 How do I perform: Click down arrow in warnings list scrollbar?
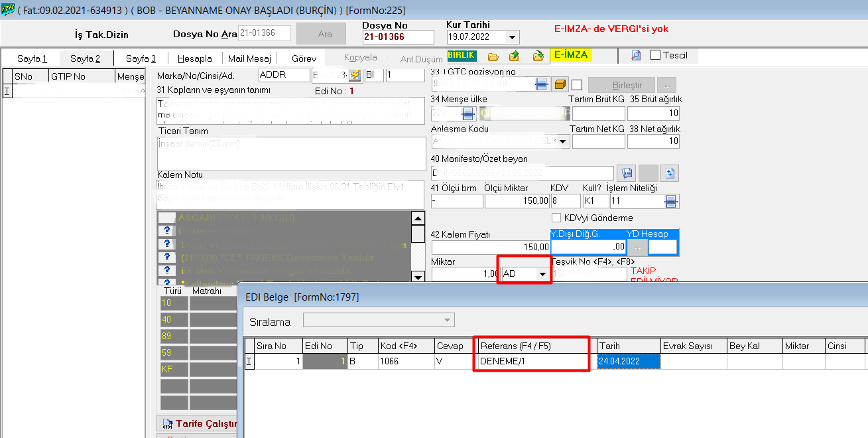coord(418,277)
